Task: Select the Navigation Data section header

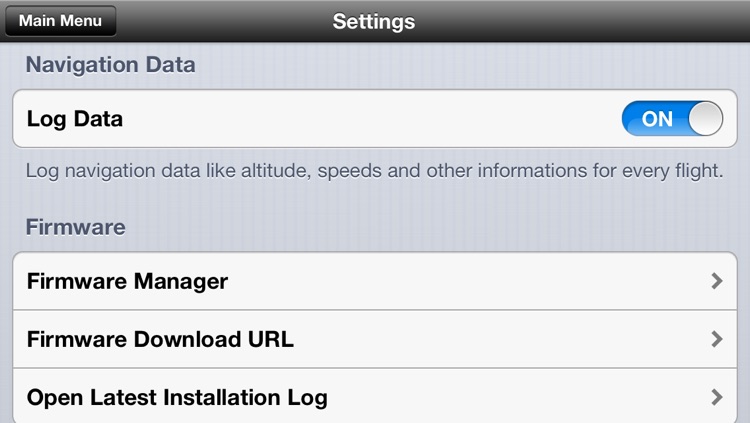Action: pyautogui.click(x=110, y=65)
